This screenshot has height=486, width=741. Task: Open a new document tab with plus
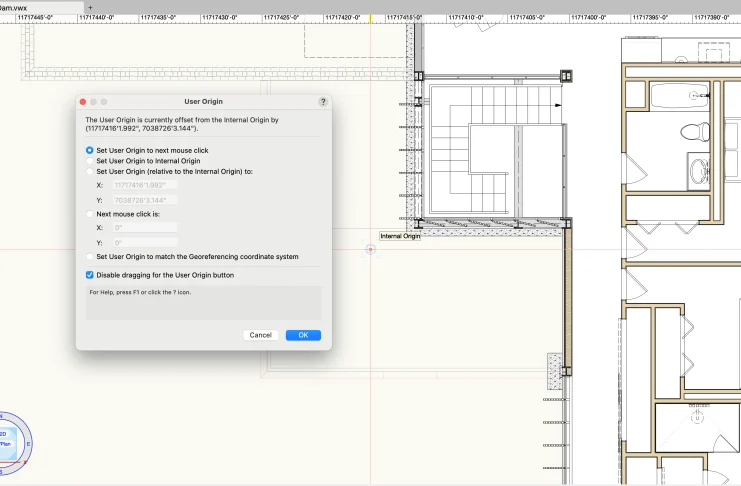tap(90, 7)
